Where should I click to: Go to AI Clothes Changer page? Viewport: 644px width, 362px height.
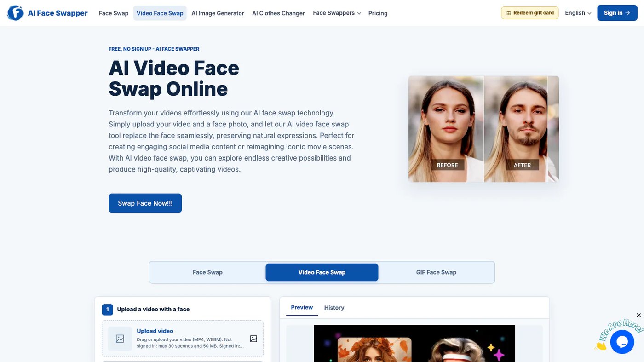278,13
